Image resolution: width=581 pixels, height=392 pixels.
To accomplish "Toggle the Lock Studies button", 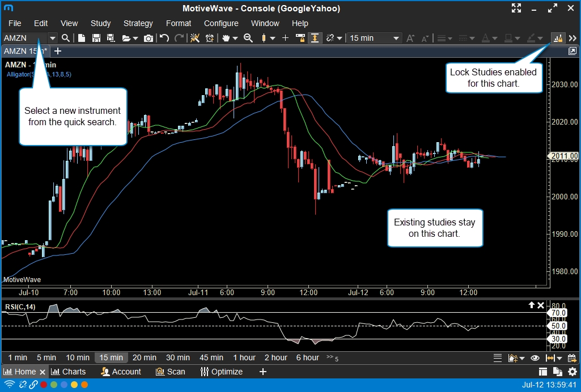I will pos(558,38).
